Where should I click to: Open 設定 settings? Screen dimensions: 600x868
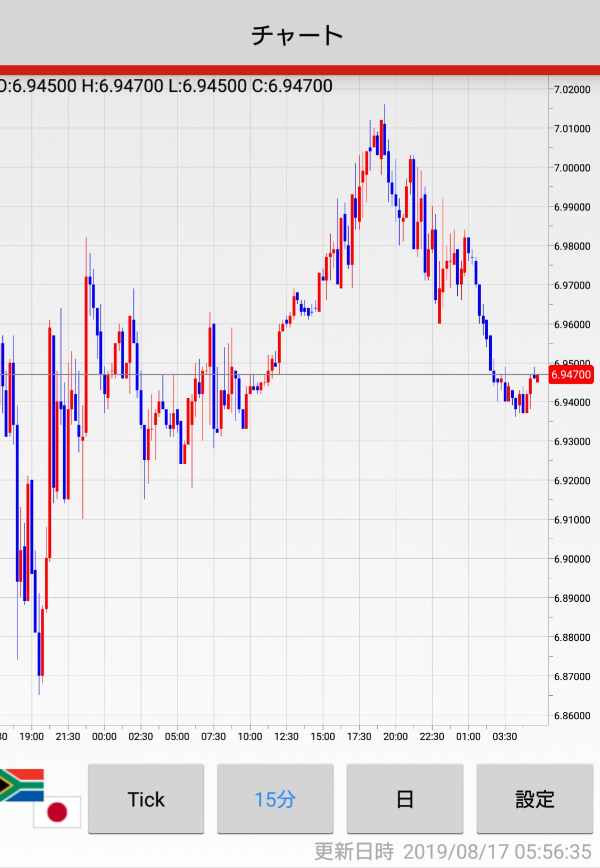pyautogui.click(x=535, y=799)
